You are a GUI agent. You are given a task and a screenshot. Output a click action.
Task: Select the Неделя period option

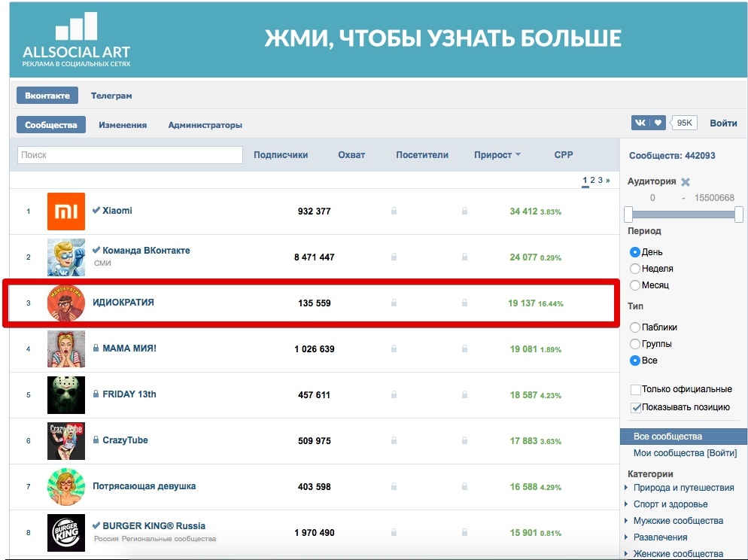pos(634,269)
